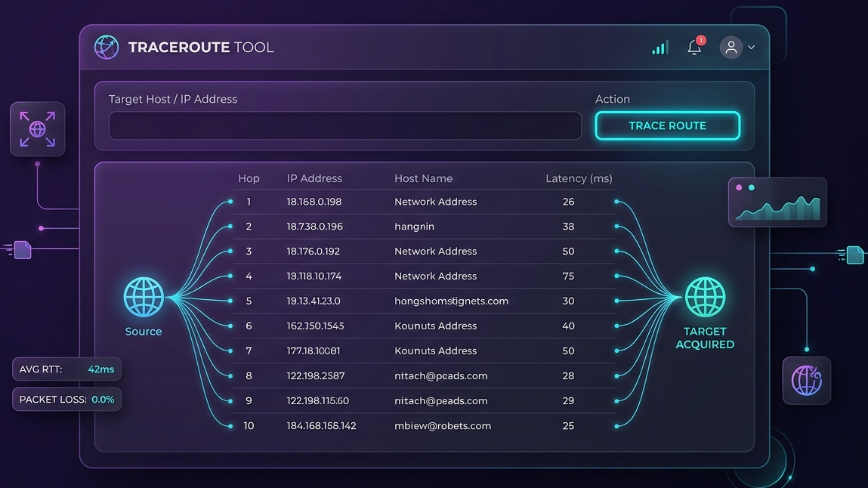The image size is (868, 488).
Task: Select IP address 19.118.10.174
Action: point(314,276)
